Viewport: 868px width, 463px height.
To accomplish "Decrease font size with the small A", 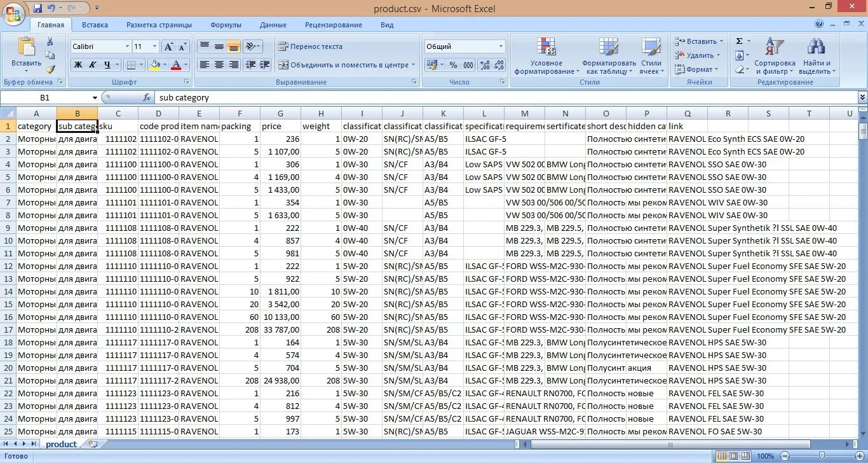I will click(182, 46).
